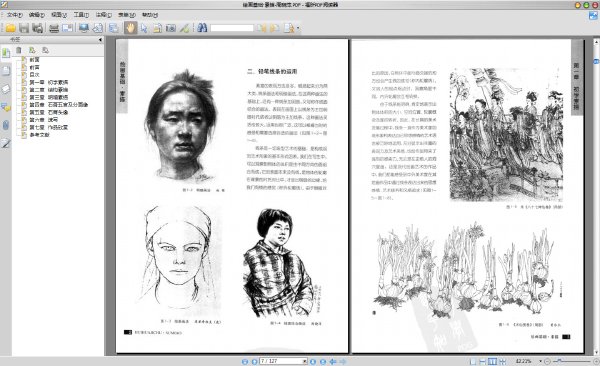Image resolution: width=600 pixels, height=366 pixels.
Task: Open the 编辑 menu
Action: [x=37, y=15]
